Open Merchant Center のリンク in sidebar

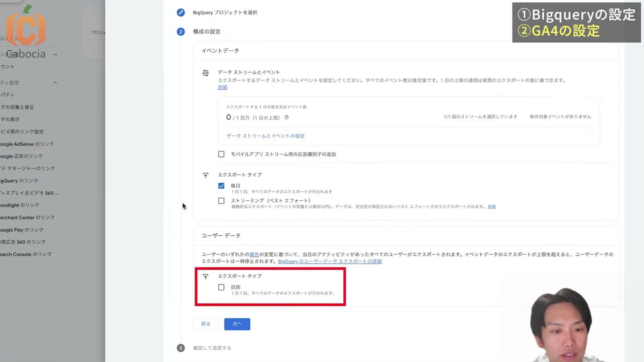pyautogui.click(x=28, y=218)
